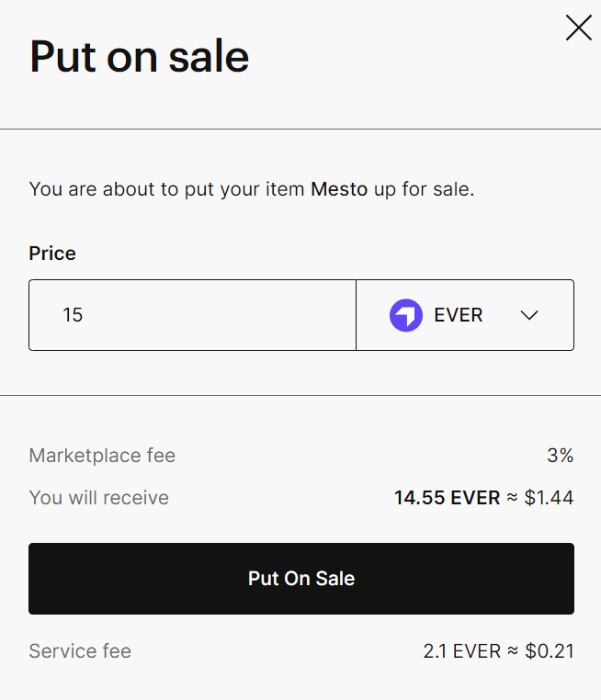Click the Put on sale heading

[x=140, y=57]
